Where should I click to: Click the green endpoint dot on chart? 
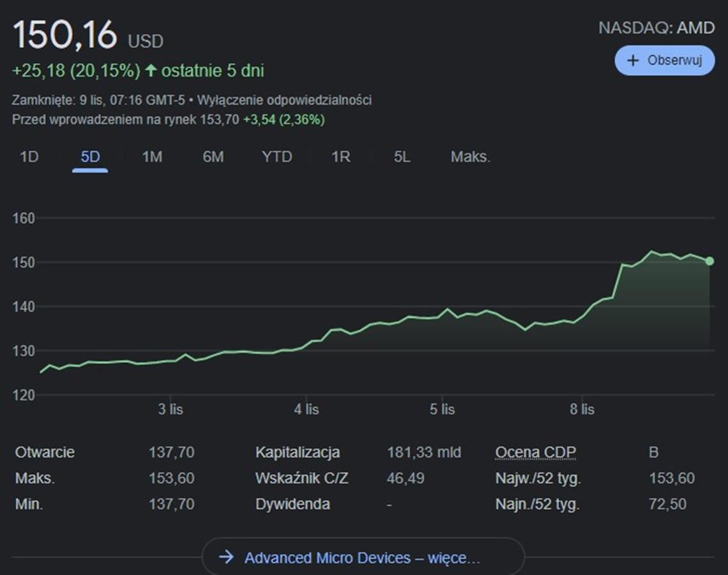click(x=709, y=261)
